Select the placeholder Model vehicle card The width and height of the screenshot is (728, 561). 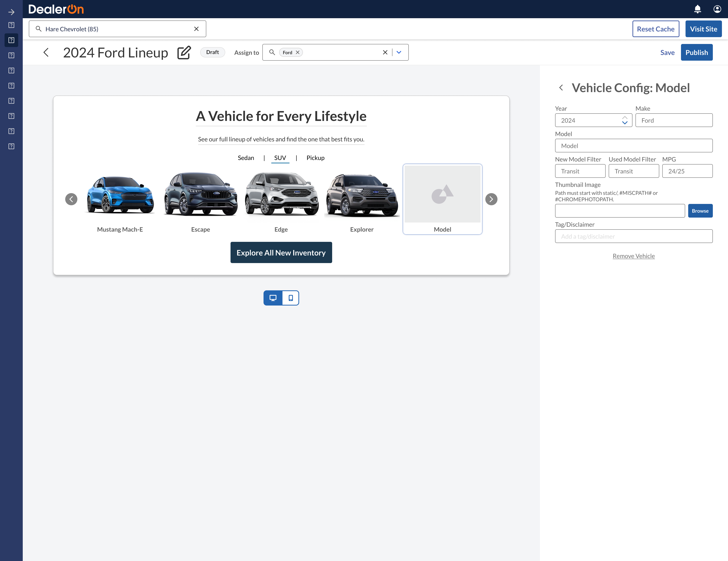pos(443,199)
